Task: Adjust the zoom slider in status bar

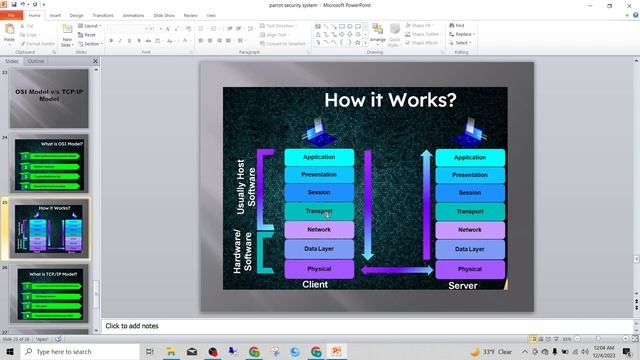Action: 598,339
